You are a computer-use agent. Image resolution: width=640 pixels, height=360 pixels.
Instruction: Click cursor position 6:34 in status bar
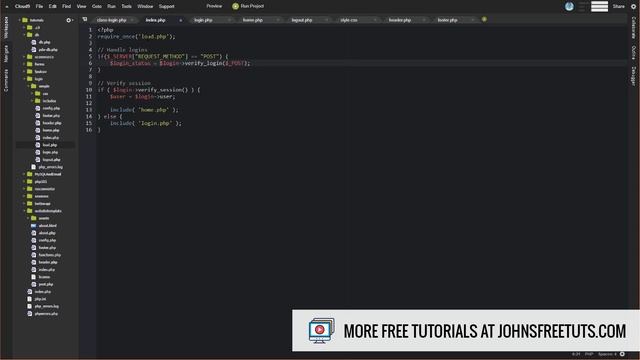pyautogui.click(x=576, y=354)
